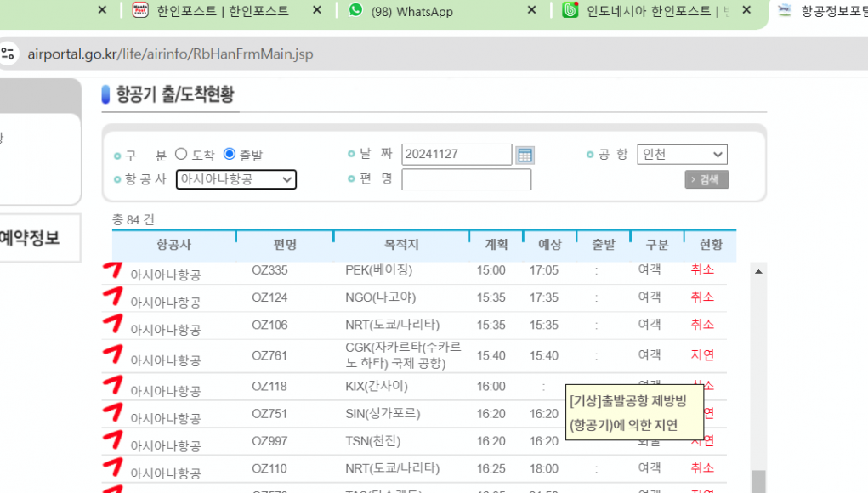Click the date field showing 20241127

[457, 155]
